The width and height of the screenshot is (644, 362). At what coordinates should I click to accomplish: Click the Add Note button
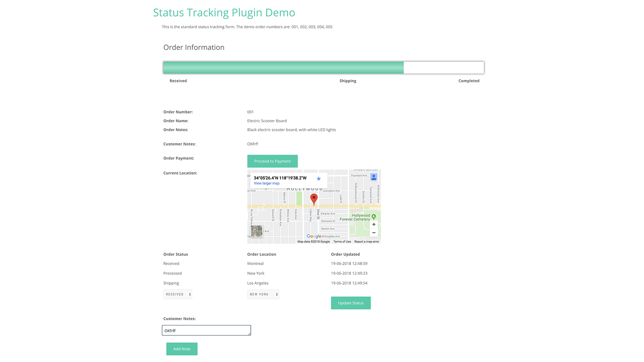click(182, 349)
